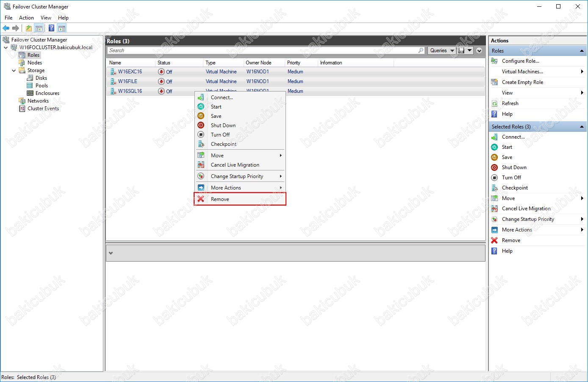The height and width of the screenshot is (382, 588).
Task: Click the Up One Level folder toolbar icon
Action: pyautogui.click(x=28, y=28)
